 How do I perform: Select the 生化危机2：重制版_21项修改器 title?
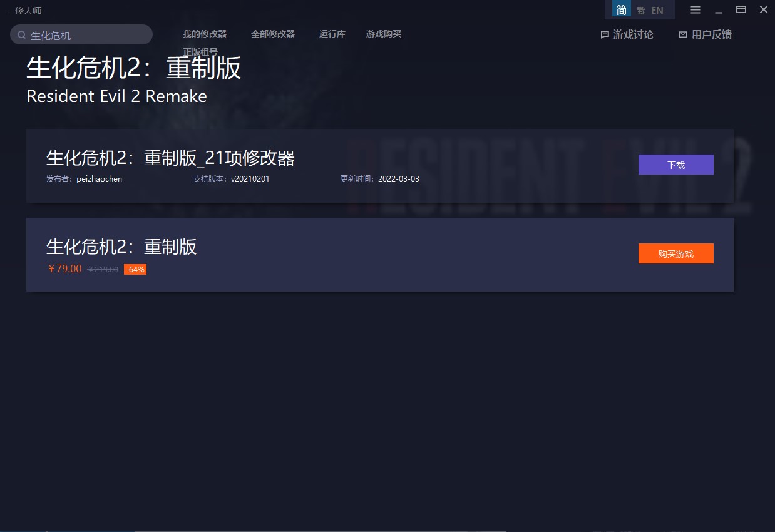[x=170, y=158]
